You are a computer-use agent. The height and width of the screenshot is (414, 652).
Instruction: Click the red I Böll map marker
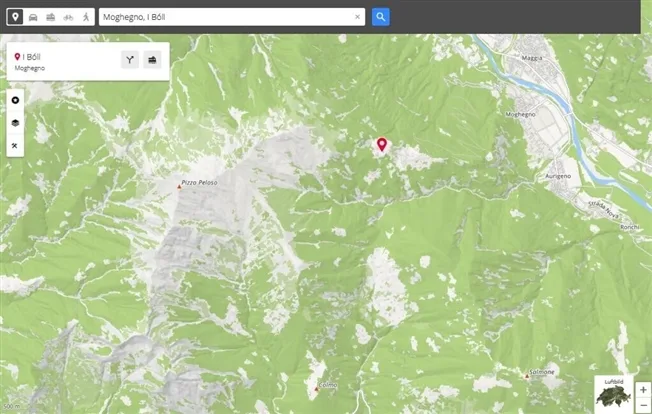[x=382, y=145]
